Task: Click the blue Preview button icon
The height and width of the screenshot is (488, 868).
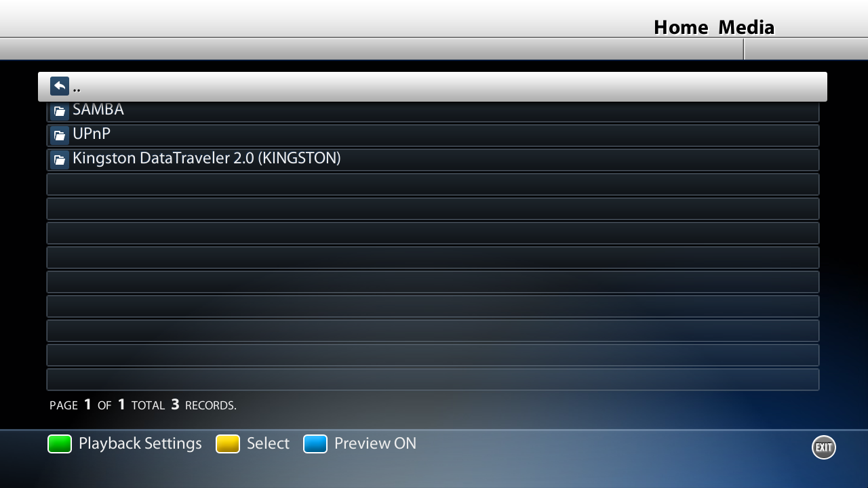Action: (315, 444)
